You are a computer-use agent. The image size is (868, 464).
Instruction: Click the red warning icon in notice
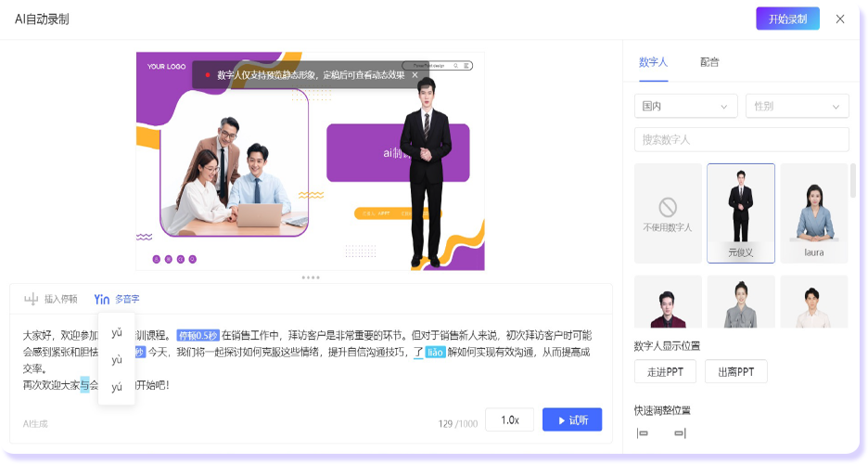click(x=208, y=75)
